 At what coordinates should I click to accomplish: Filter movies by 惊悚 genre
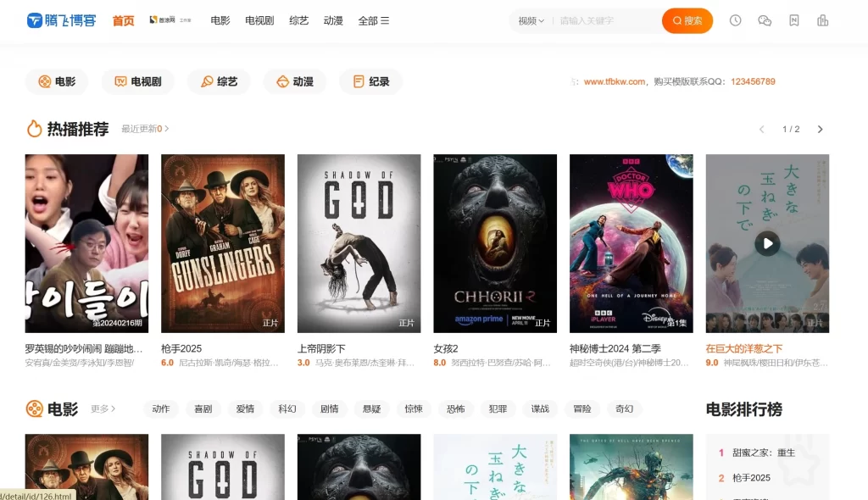click(x=413, y=408)
